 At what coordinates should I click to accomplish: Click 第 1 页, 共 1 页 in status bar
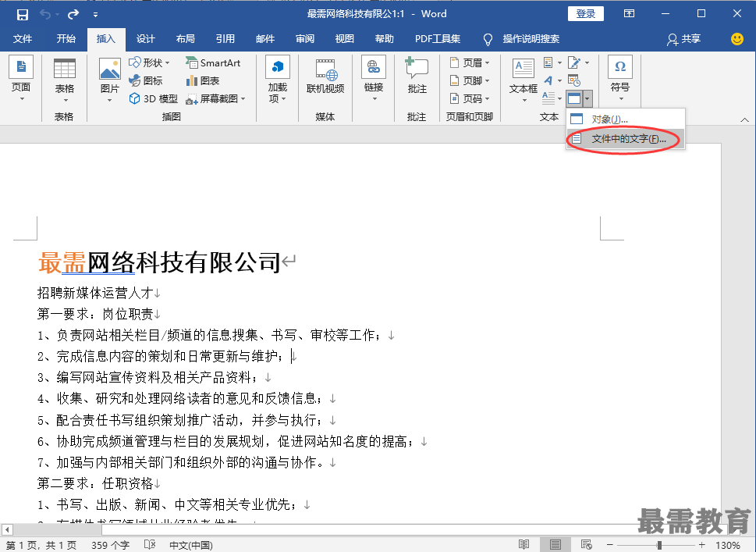(41, 545)
